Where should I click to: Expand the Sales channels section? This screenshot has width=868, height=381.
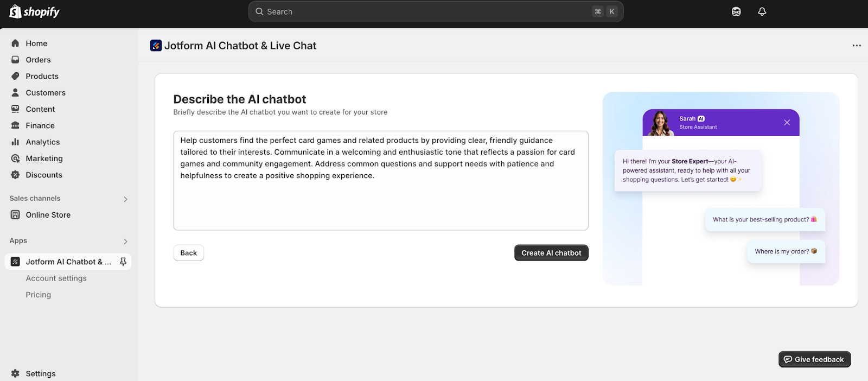pos(125,199)
